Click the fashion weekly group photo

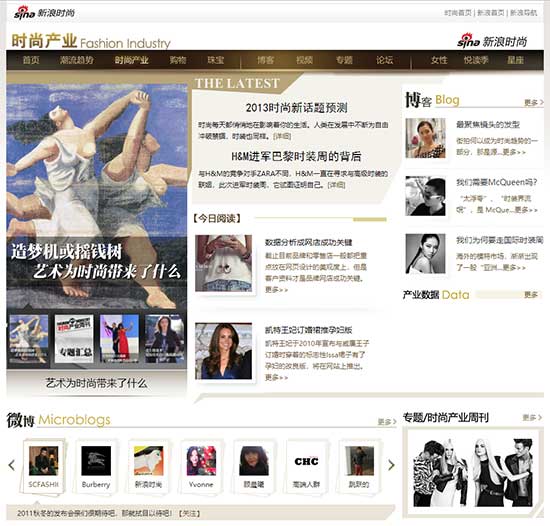coord(472,472)
